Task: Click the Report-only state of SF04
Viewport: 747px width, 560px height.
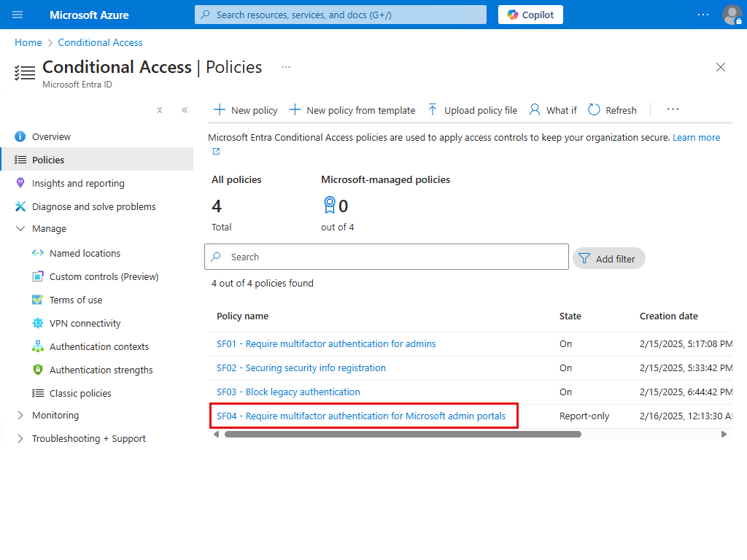Action: 584,416
